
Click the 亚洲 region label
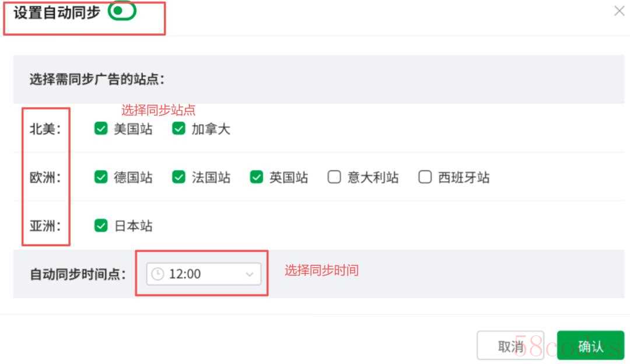pyautogui.click(x=45, y=226)
